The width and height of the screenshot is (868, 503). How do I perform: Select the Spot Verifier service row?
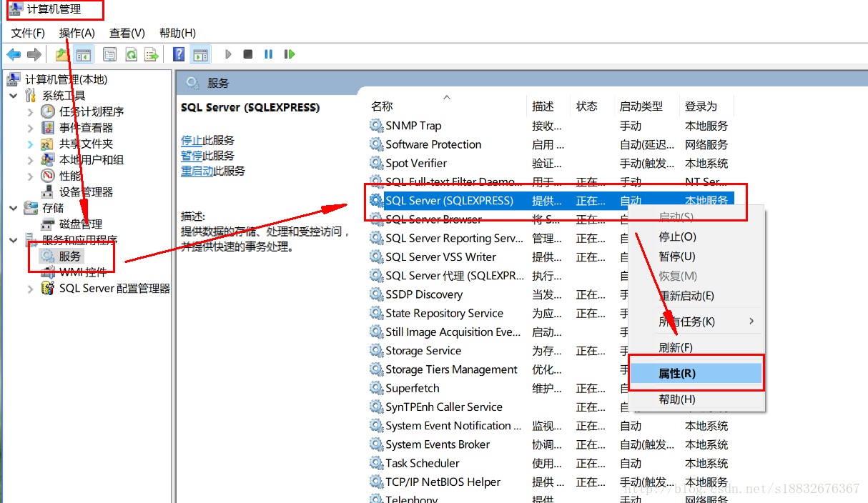tap(551, 164)
